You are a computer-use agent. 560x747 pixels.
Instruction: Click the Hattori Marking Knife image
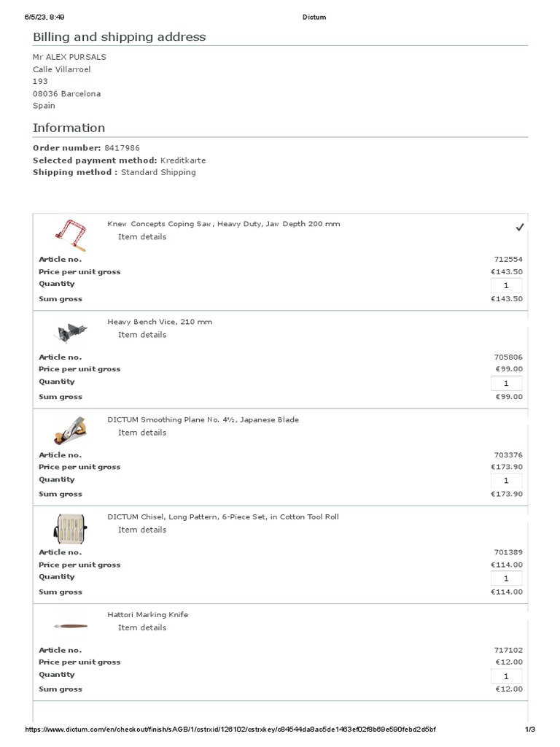(x=71, y=626)
